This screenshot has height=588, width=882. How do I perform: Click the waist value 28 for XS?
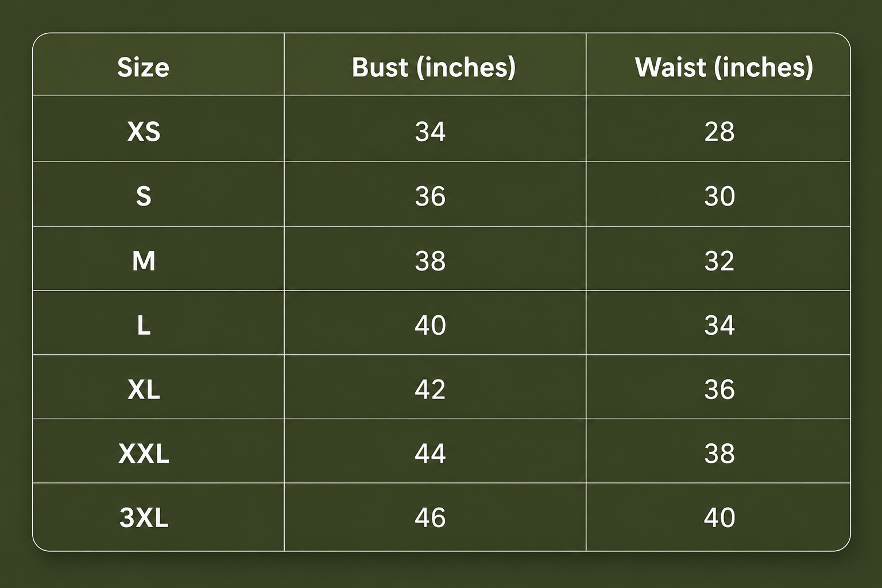coord(719,131)
